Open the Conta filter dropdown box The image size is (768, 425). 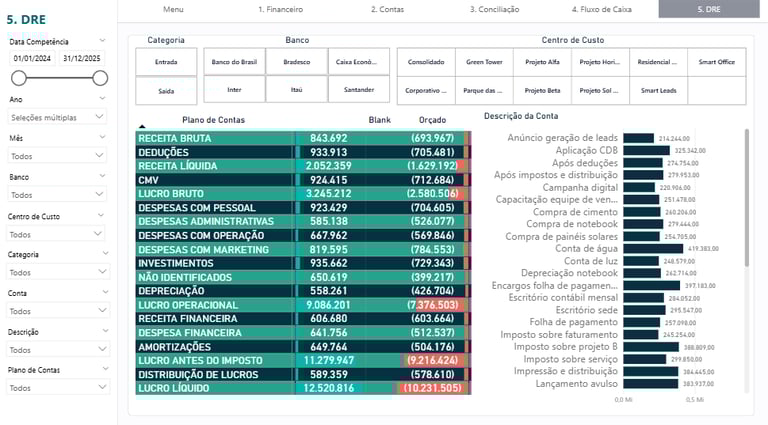tap(56, 311)
